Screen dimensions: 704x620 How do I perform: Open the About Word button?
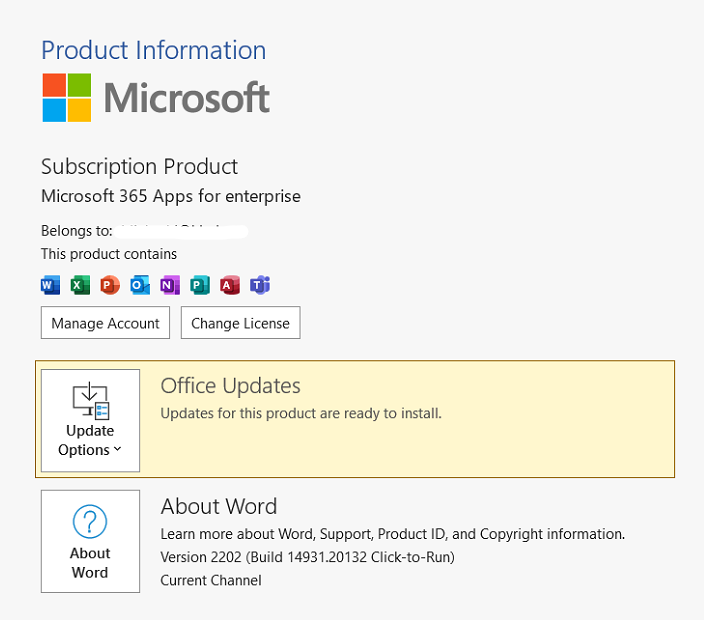(90, 541)
